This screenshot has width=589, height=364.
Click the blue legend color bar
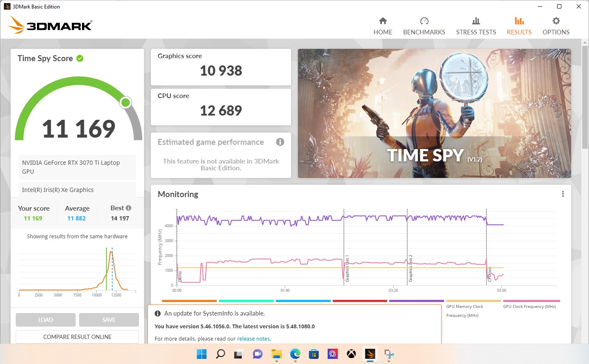point(303,301)
